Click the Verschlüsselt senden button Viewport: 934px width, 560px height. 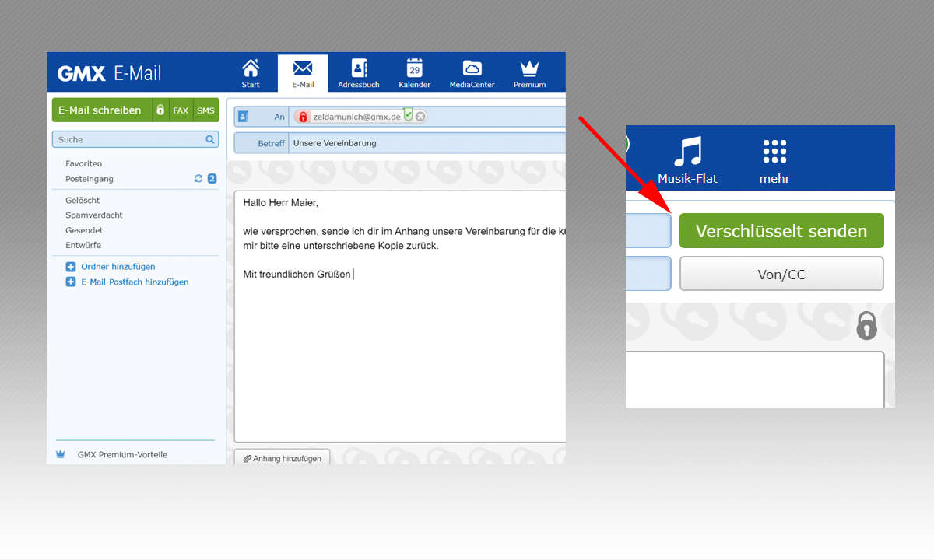[x=781, y=231]
